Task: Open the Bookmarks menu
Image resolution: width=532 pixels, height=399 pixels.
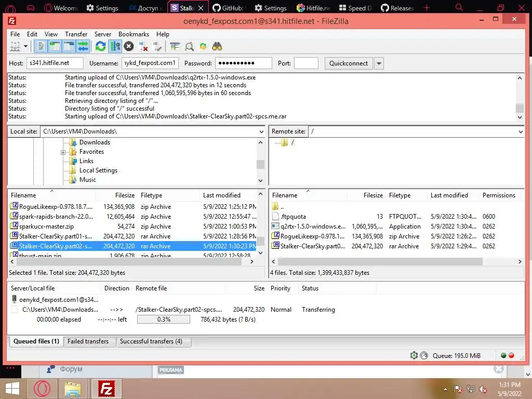Action: 134,34
